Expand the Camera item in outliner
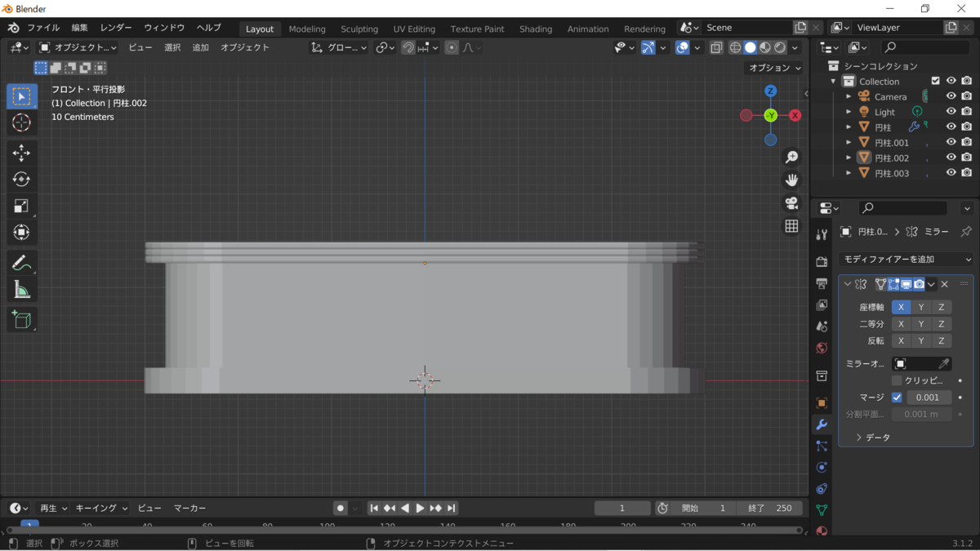The image size is (980, 551). point(849,96)
